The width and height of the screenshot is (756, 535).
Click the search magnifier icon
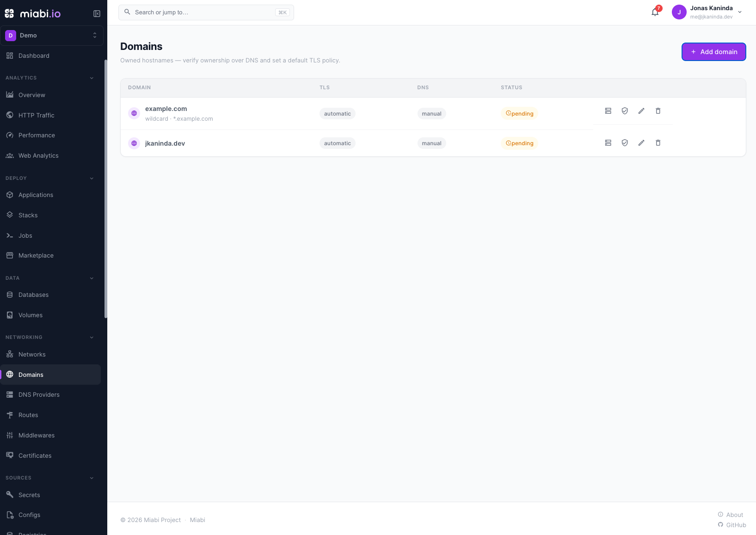127,12
